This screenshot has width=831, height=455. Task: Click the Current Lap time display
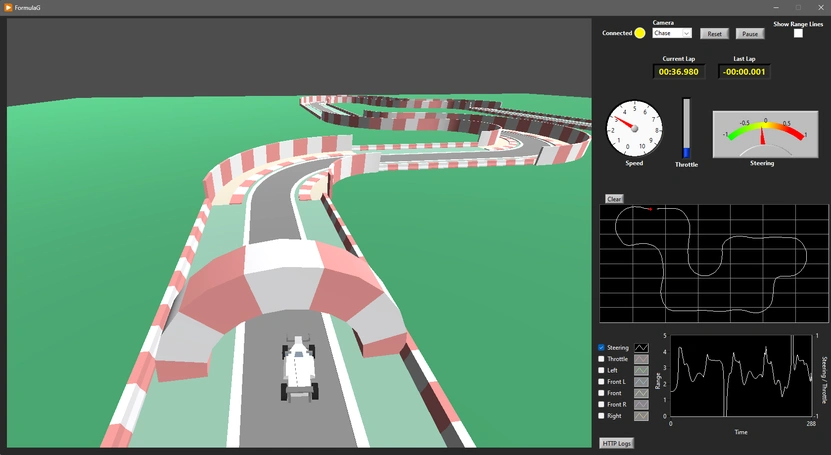(678, 72)
